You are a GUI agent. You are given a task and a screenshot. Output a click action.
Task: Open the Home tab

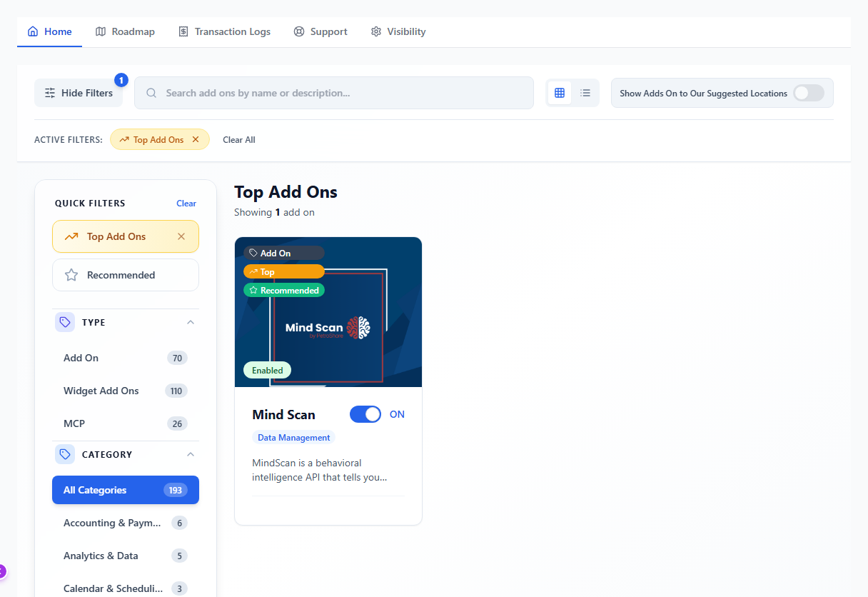[x=49, y=31]
